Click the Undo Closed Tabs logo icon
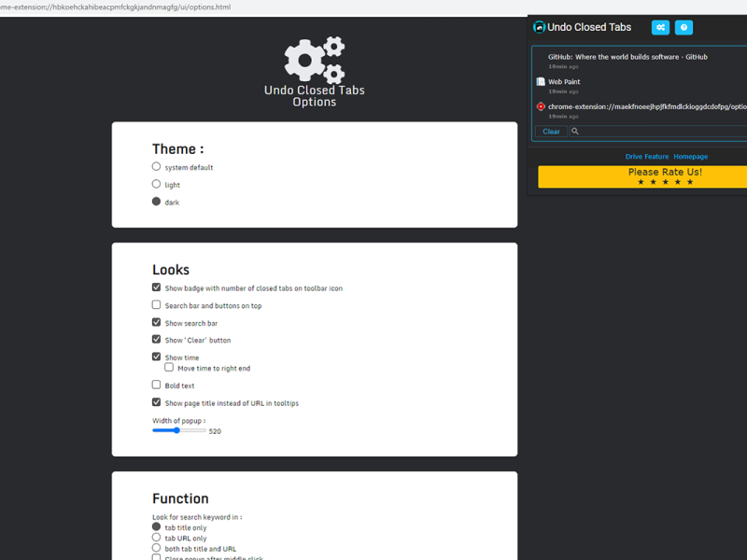Screen dimensions: 747x560 [539, 27]
